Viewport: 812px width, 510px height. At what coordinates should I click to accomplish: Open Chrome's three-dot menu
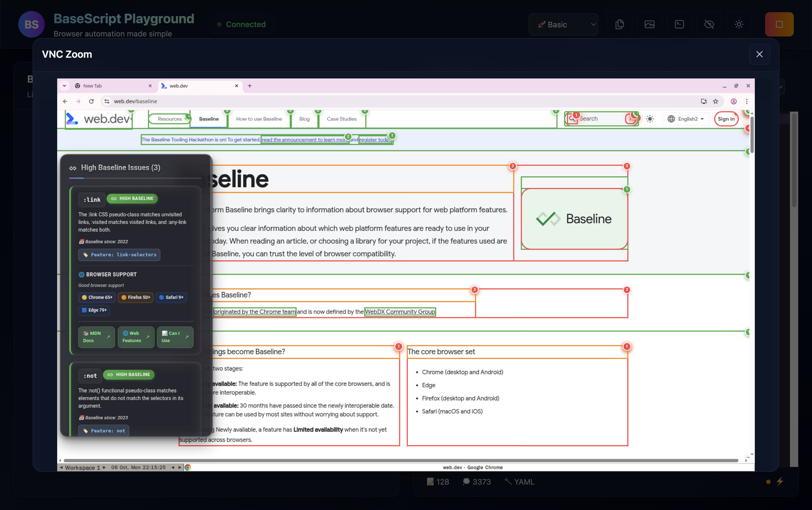point(747,101)
